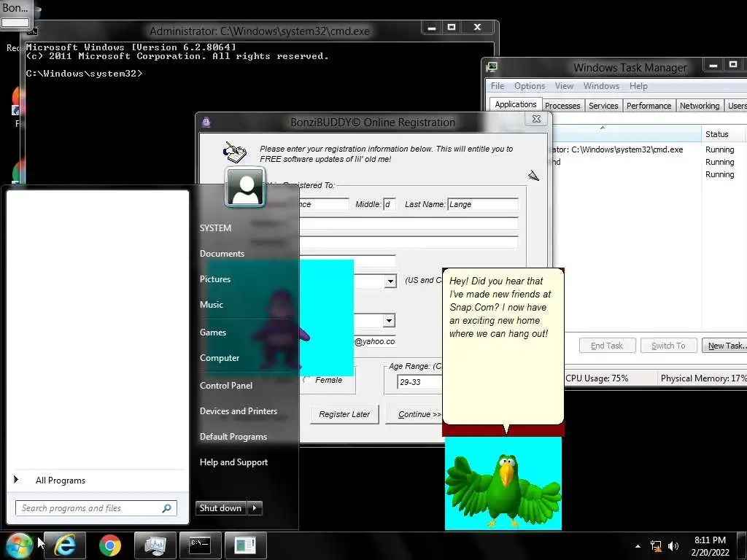Open Games from Start menu
Image resolution: width=747 pixels, height=560 pixels.
coord(212,332)
